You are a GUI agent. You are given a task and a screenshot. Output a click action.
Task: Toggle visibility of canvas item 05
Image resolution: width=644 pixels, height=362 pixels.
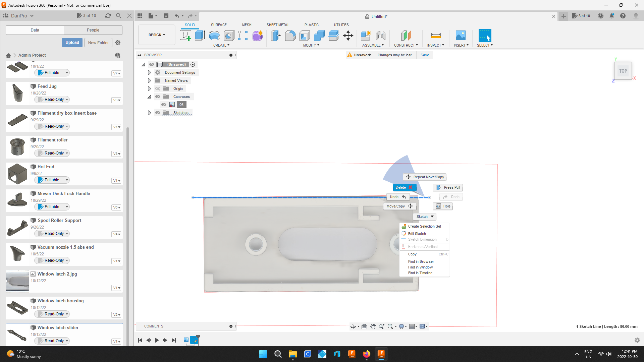point(164,104)
